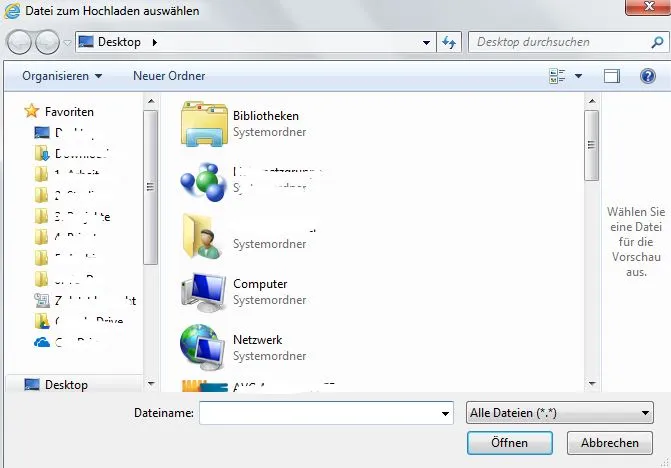Open the recent locations arrow beside navigation buttons
The image size is (671, 468).
(x=67, y=43)
